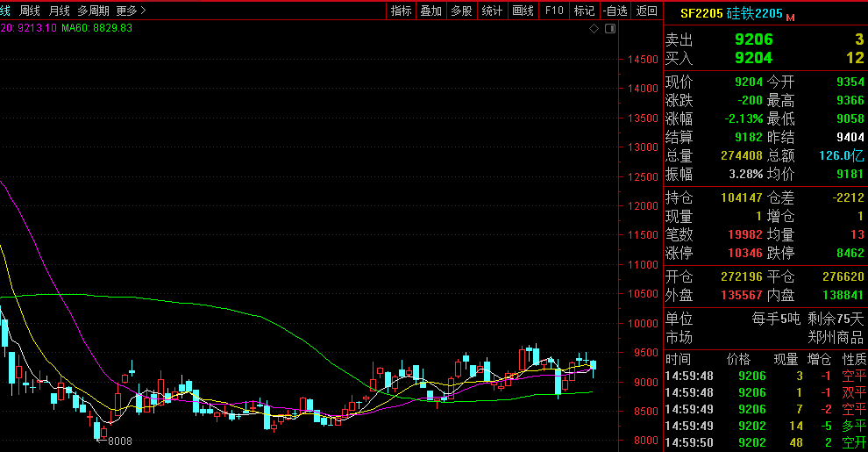This screenshot has height=452, width=868.
Task: Open the 多股 multi-stock view
Action: pos(462,11)
